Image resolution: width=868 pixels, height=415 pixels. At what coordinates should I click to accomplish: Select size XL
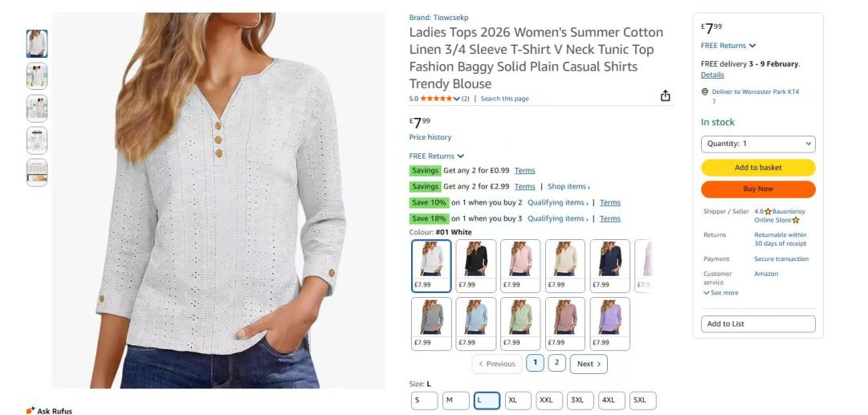[x=518, y=401]
